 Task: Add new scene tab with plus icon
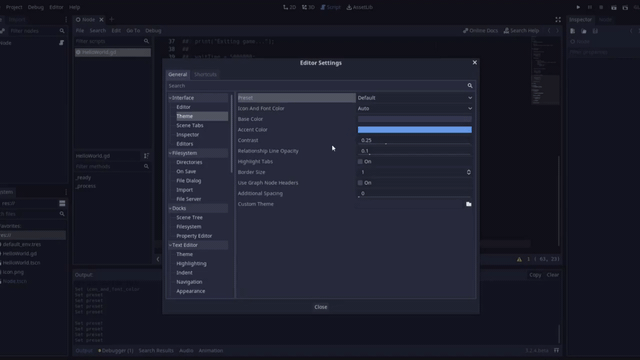pyautogui.click(x=111, y=19)
